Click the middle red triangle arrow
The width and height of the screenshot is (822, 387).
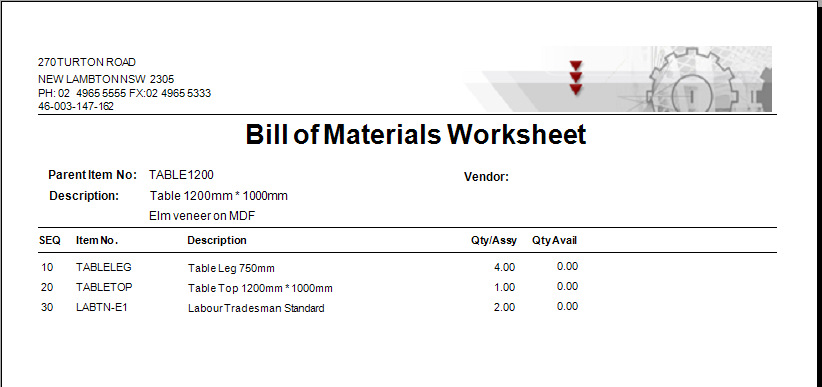(x=576, y=78)
